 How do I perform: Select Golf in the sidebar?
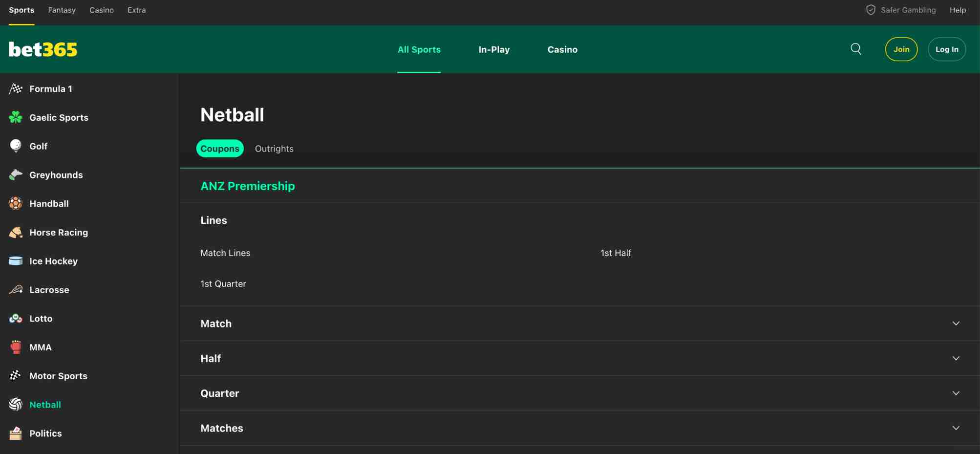pyautogui.click(x=38, y=146)
